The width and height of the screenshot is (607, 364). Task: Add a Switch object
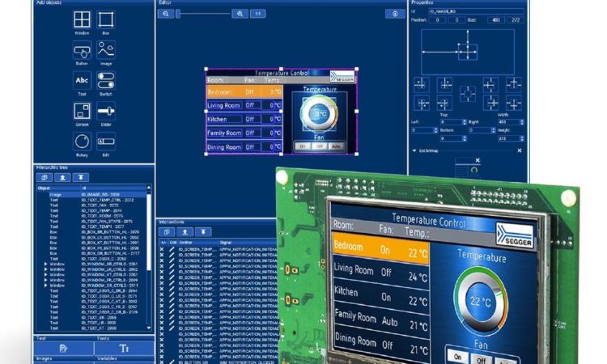click(x=106, y=82)
